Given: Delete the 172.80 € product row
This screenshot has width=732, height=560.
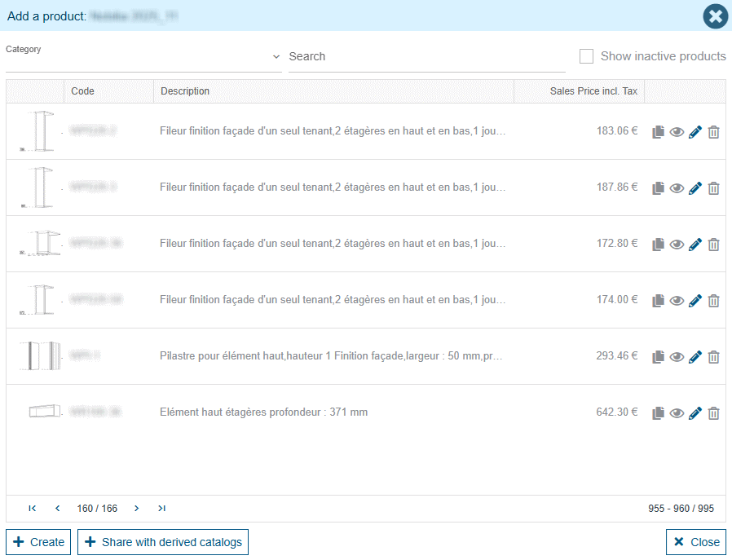Looking at the screenshot, I should (x=713, y=245).
